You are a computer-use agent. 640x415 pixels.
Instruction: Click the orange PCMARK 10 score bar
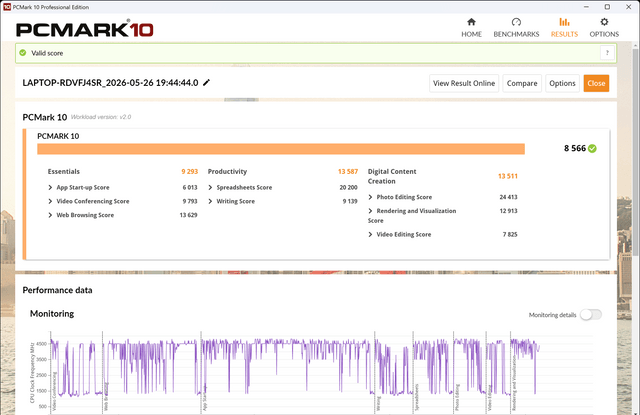point(281,149)
